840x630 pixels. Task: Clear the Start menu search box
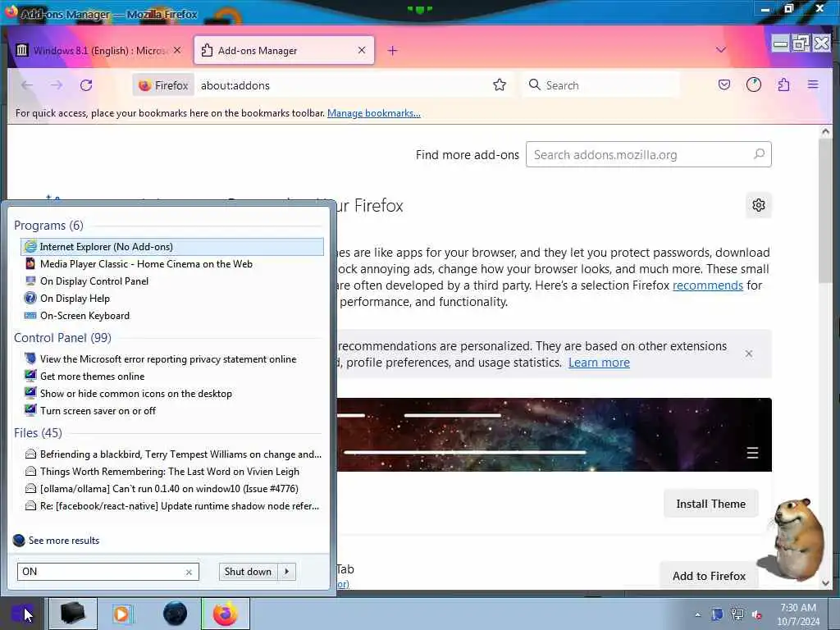click(x=189, y=572)
